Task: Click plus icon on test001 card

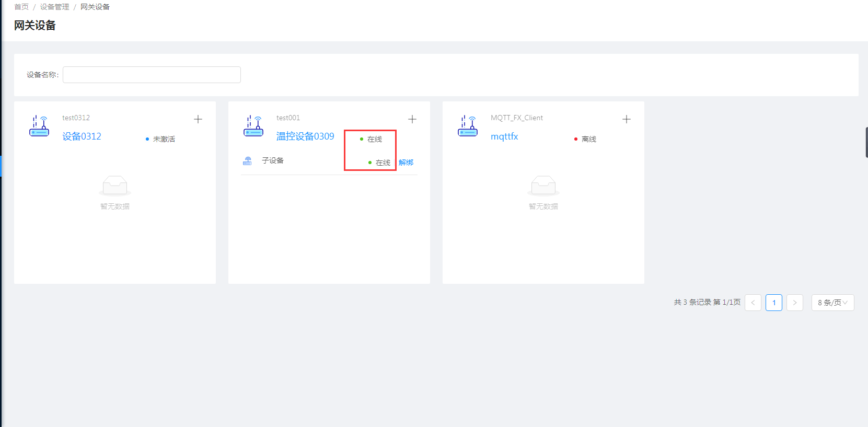Action: tap(412, 119)
